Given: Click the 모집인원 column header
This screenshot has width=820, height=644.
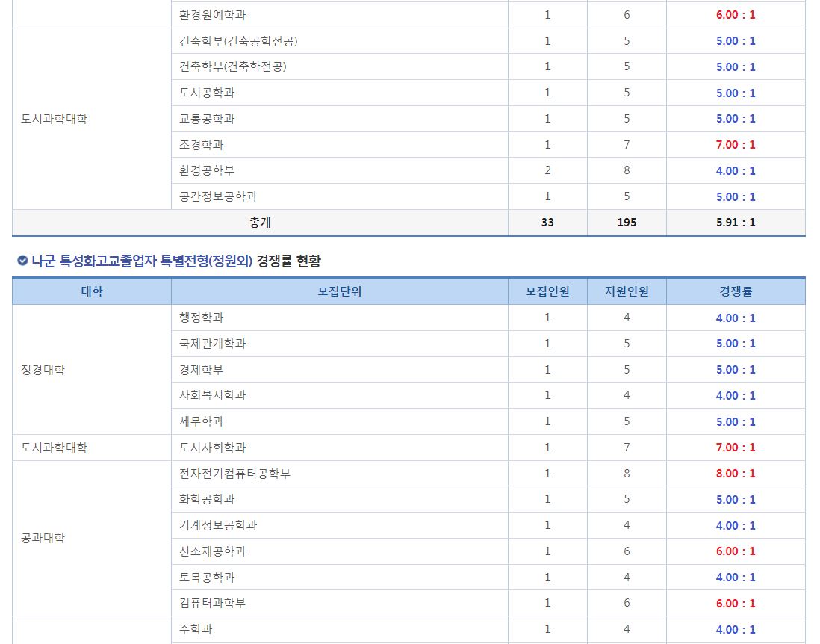Looking at the screenshot, I should [x=547, y=291].
